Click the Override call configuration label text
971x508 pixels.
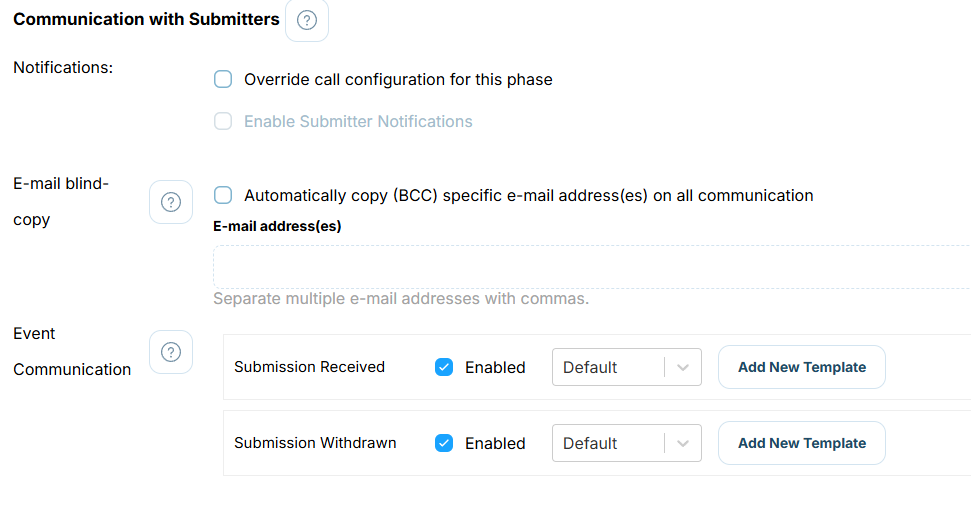(x=398, y=79)
